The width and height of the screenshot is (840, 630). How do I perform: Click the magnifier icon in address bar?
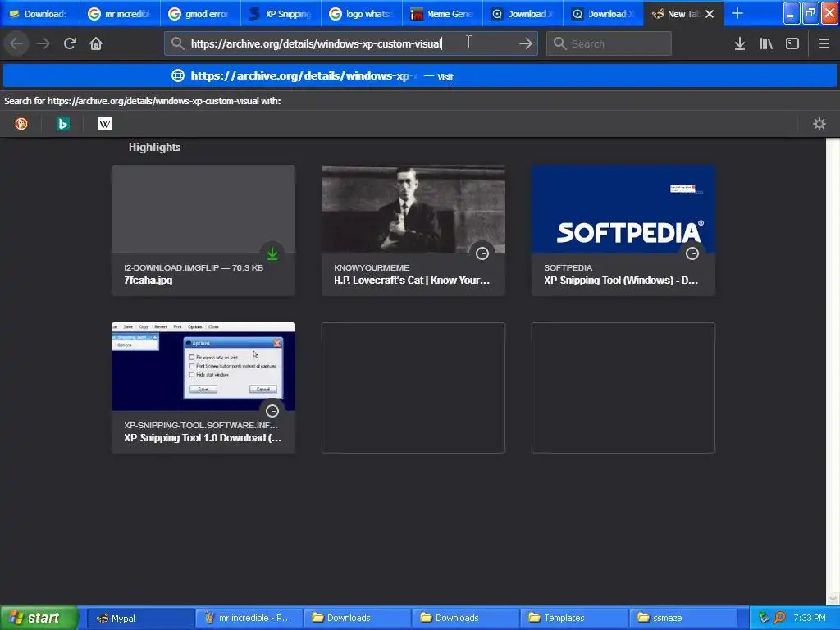(177, 43)
